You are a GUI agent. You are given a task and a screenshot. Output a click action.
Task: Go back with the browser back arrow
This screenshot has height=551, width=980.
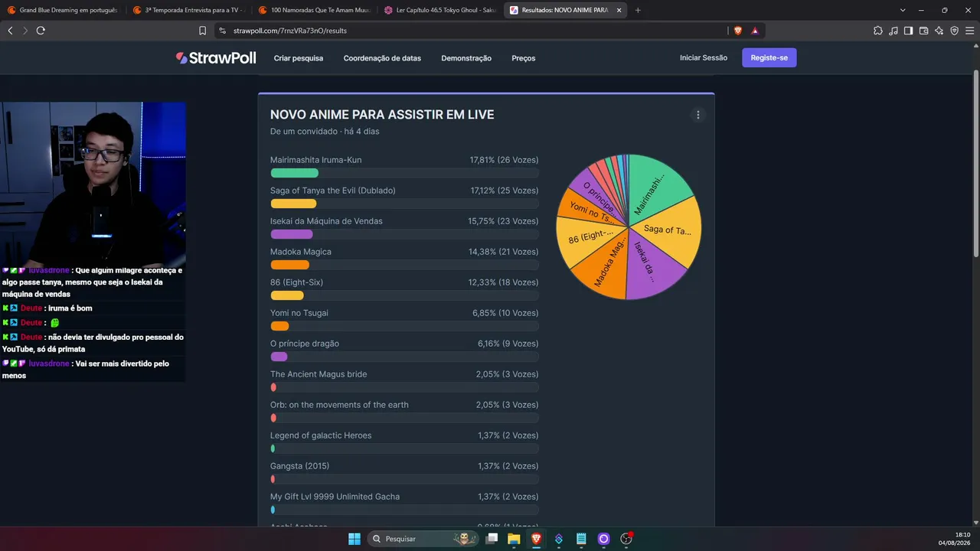(10, 31)
